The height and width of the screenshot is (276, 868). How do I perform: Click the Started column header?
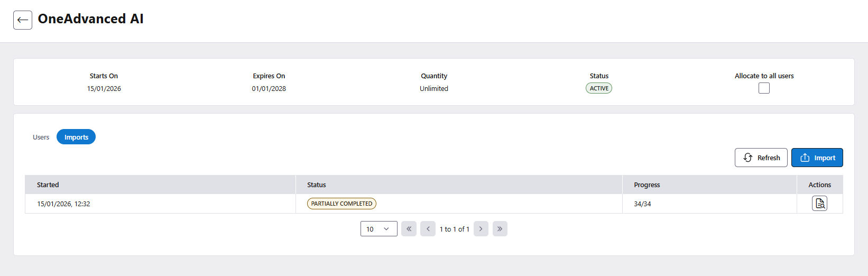(48, 185)
